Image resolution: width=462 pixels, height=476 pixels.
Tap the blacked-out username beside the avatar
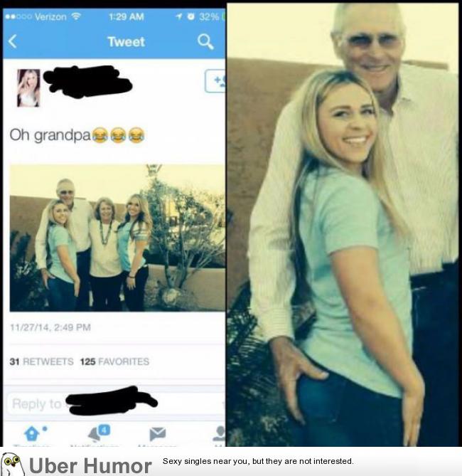(x=87, y=81)
